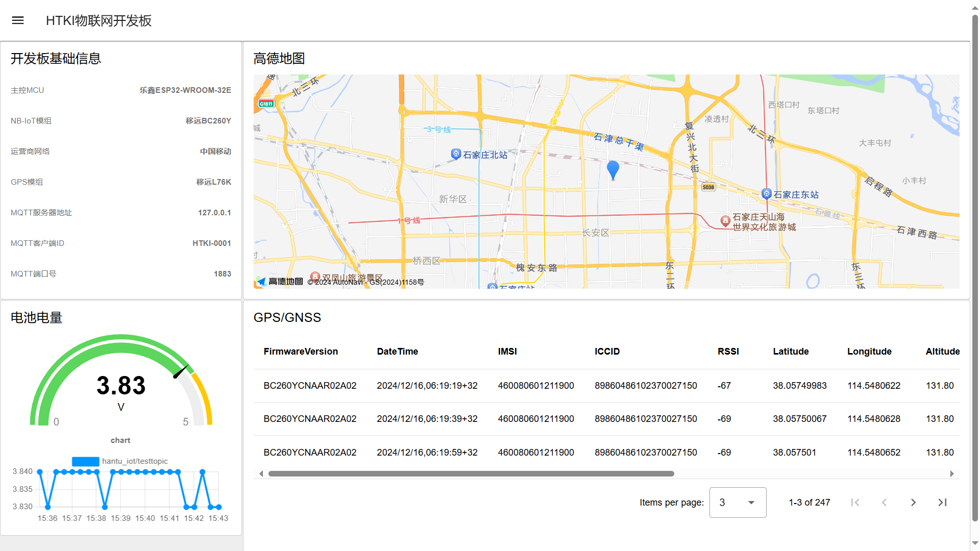980x551 pixels.
Task: Click the 石家庄北站 station map icon
Action: coord(456,154)
